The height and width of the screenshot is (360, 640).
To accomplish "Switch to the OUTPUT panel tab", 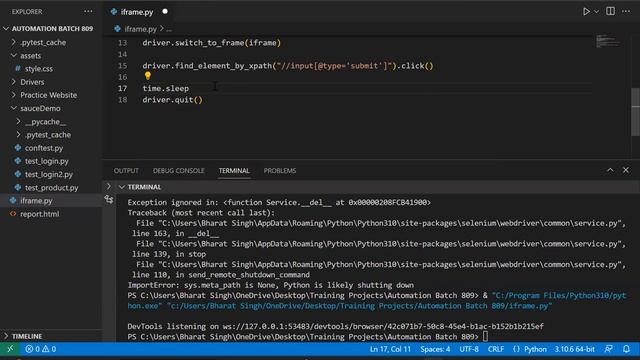I will (x=126, y=171).
